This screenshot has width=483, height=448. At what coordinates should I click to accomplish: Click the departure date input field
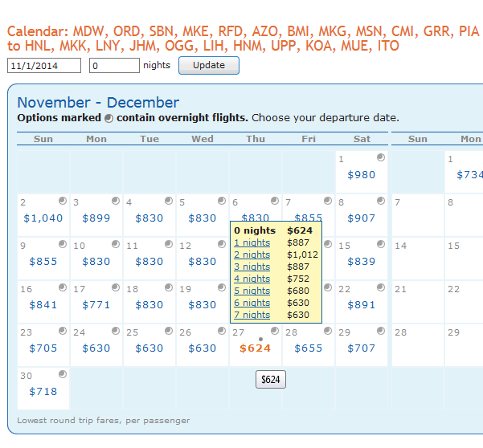coord(44,66)
